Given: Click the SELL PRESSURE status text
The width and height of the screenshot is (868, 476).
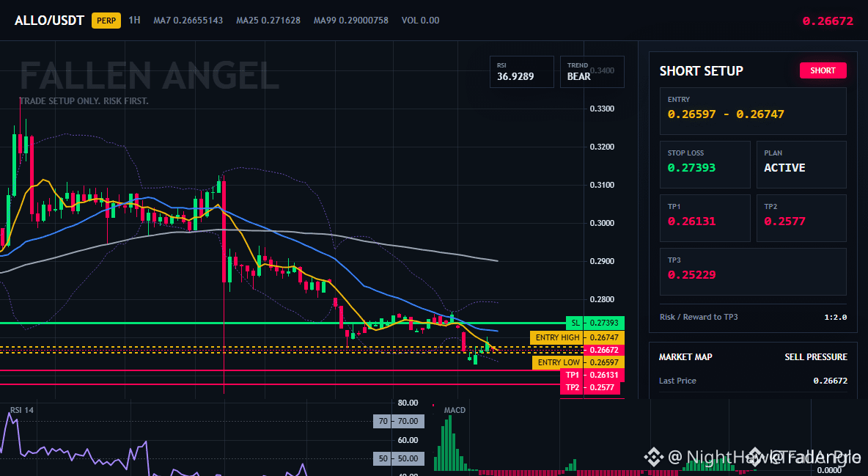Looking at the screenshot, I should [815, 357].
